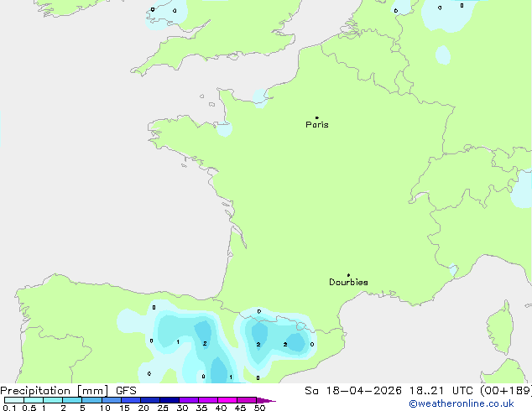Click the 'Sa 18-04-2026' forecast date text
Viewport: 532px width, 411px height.
pyautogui.click(x=353, y=391)
